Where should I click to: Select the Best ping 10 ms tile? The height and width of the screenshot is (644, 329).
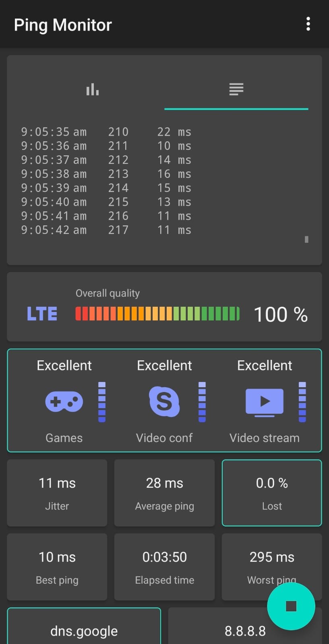tap(57, 567)
